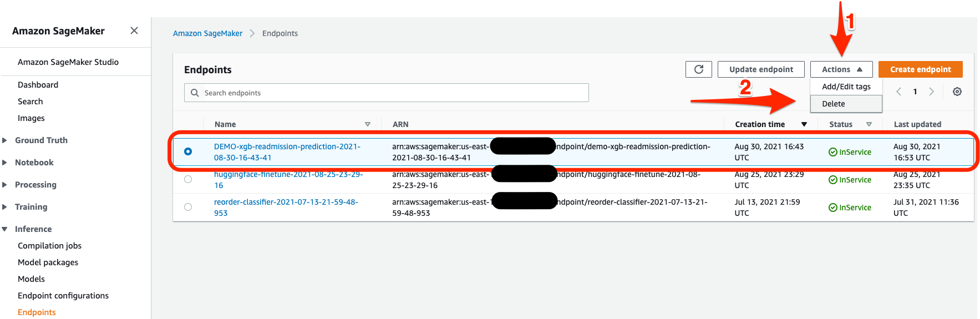Open Images in sidebar

pos(31,118)
